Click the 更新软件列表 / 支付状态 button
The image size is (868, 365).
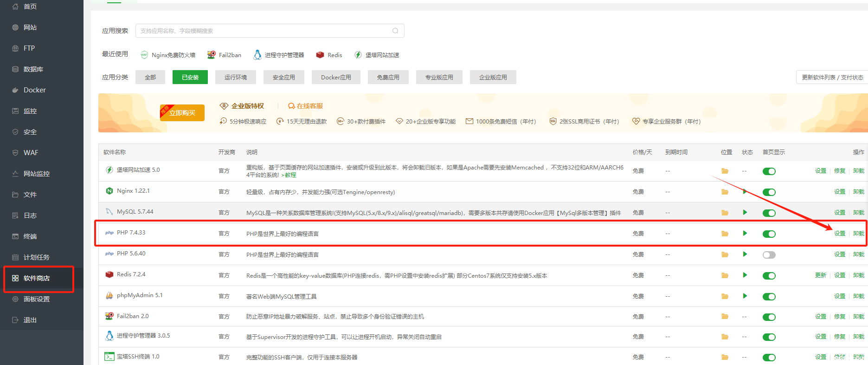[832, 77]
